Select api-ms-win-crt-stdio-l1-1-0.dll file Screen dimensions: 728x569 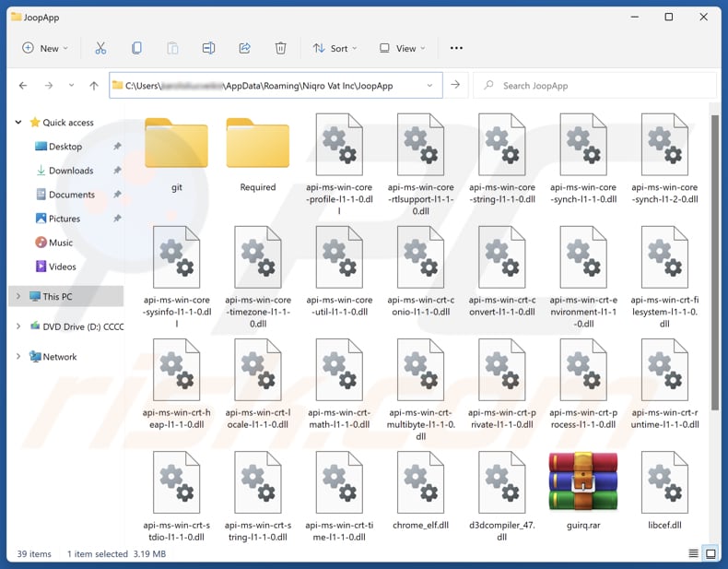point(176,497)
